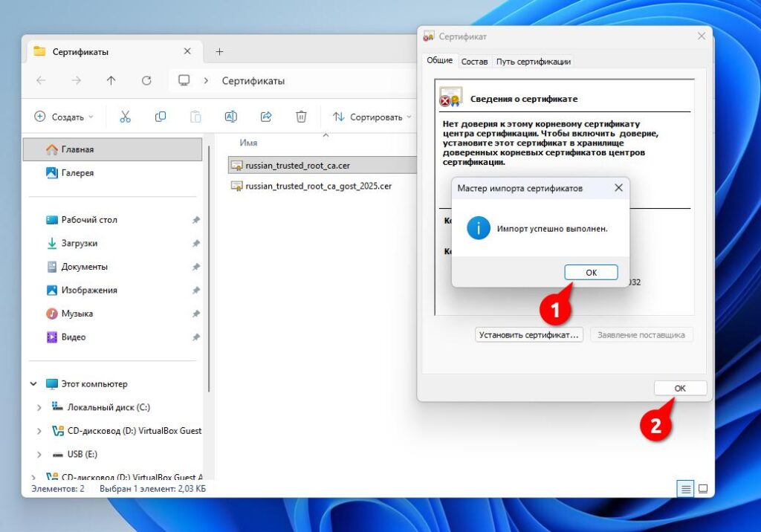Click the address bar chevron before Сертификаты
Image resolution: width=761 pixels, height=532 pixels.
206,80
